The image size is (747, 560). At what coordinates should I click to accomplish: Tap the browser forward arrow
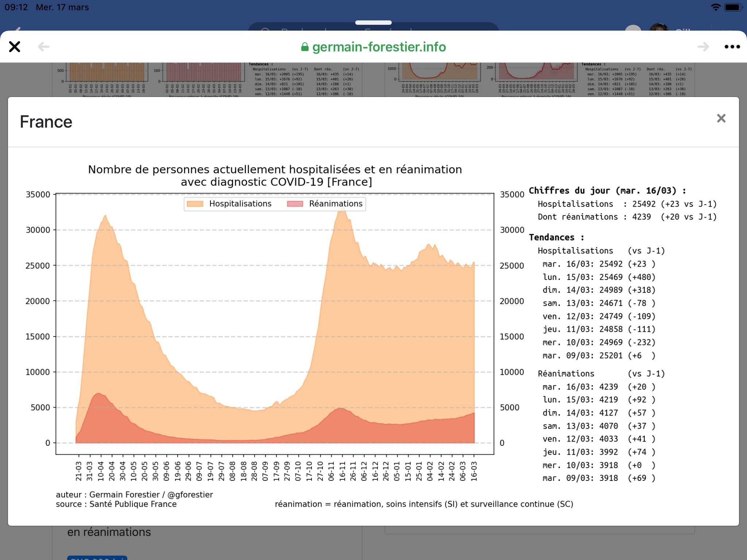pyautogui.click(x=703, y=47)
